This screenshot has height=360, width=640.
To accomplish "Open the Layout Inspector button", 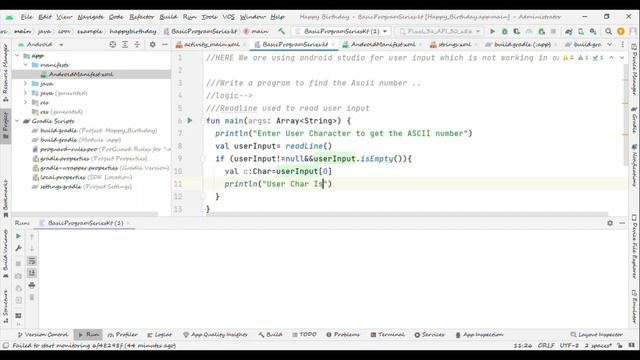I will pyautogui.click(x=596, y=335).
